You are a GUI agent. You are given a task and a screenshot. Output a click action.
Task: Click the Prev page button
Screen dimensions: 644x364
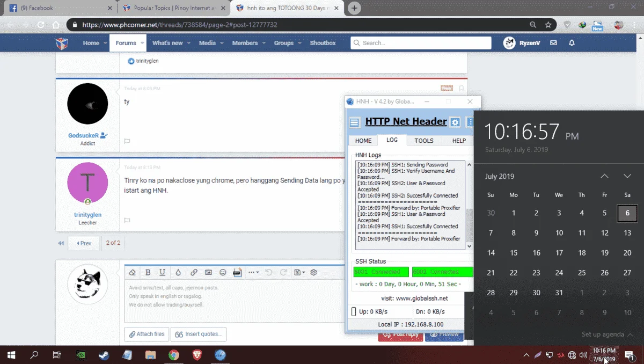click(x=84, y=243)
